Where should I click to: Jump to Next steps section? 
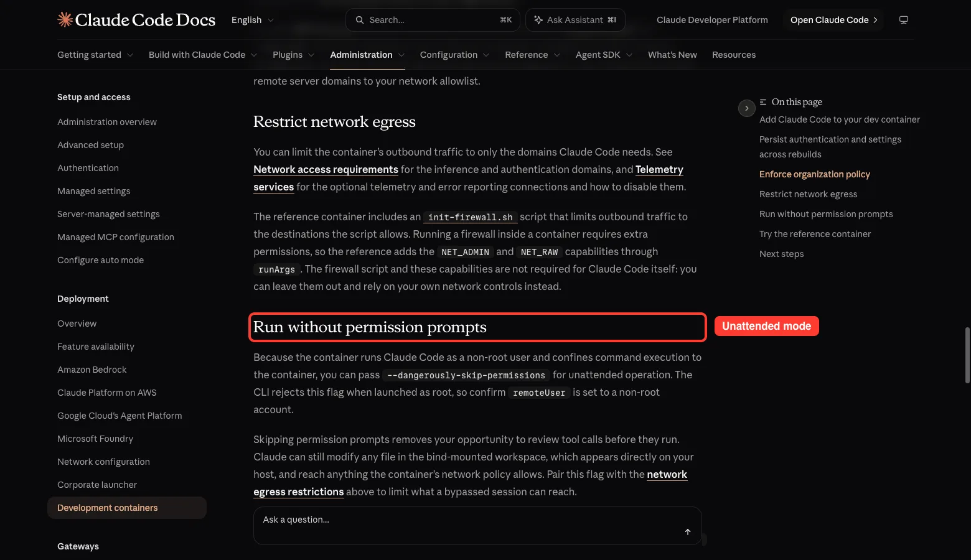click(x=781, y=254)
